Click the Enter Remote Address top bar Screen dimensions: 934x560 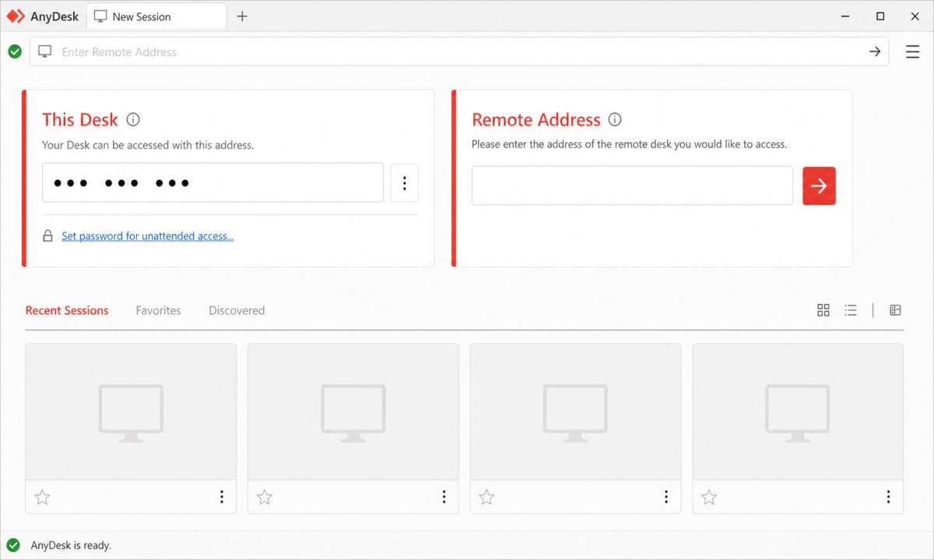point(459,51)
